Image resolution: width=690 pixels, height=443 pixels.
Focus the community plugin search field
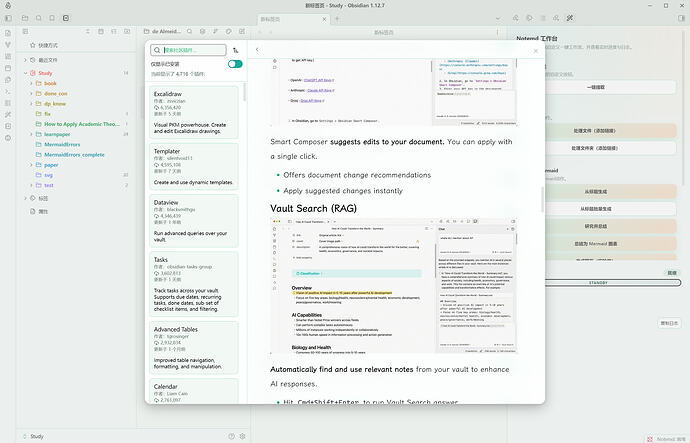coord(188,50)
